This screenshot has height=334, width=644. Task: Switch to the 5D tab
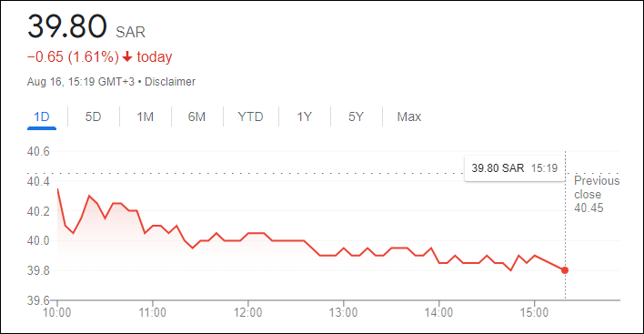click(93, 117)
